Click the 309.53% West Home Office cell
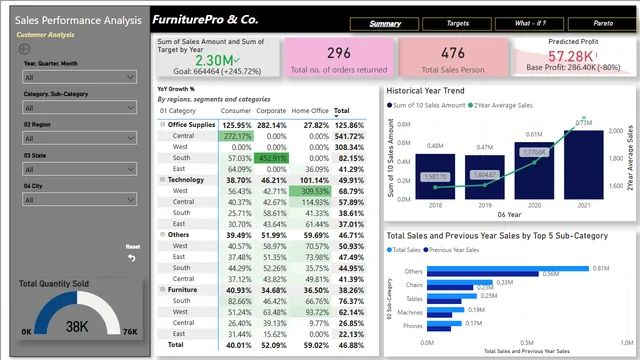This screenshot has height=360, width=640. 310,191
